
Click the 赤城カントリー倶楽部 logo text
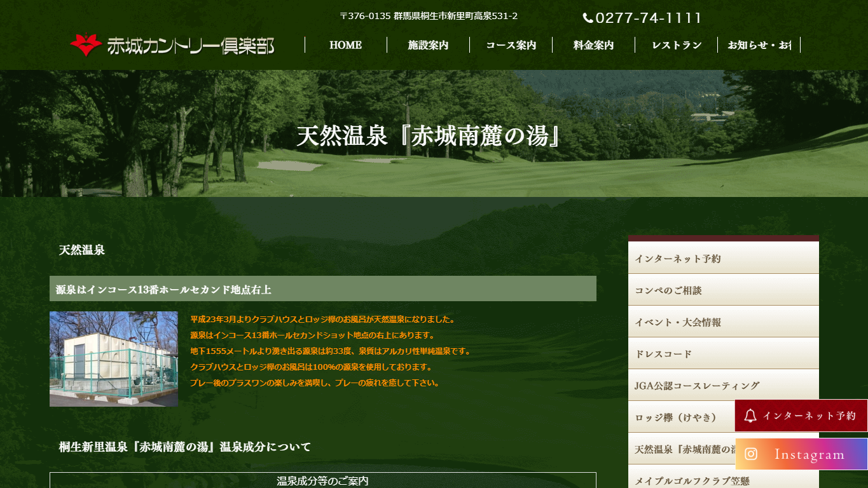point(191,46)
